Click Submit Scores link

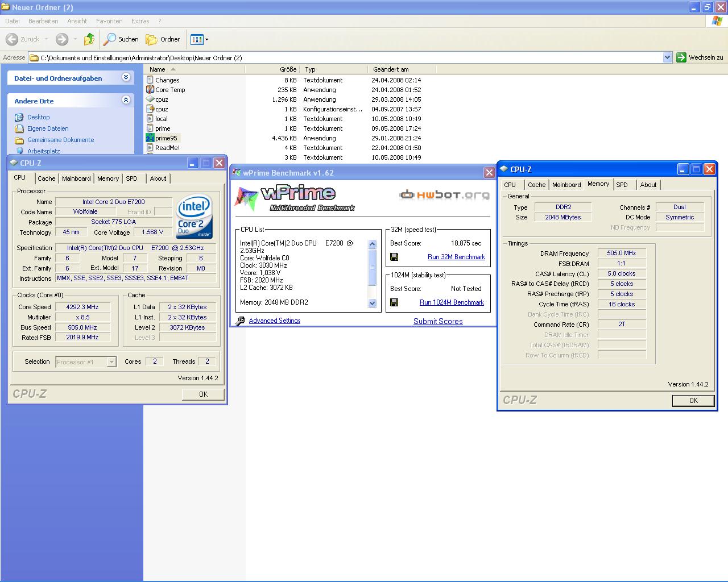pos(438,321)
